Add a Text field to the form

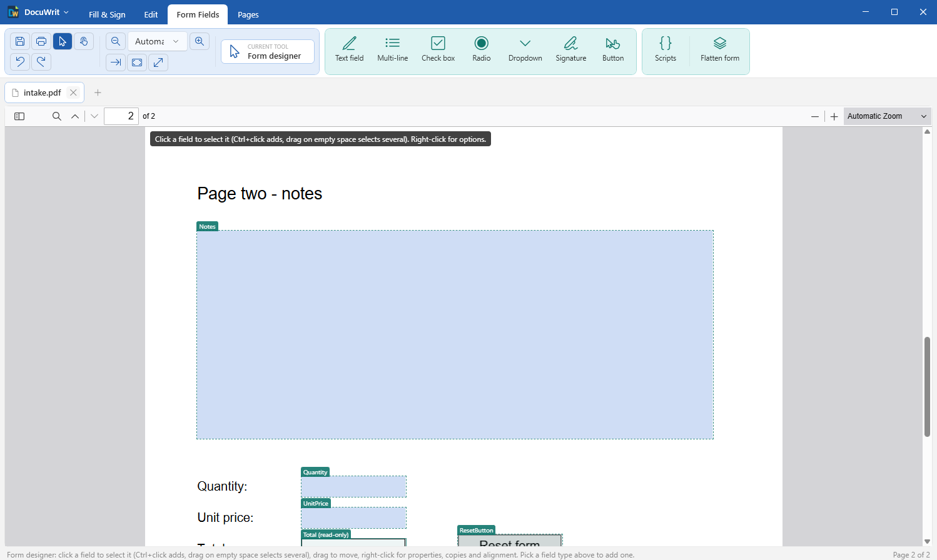349,49
